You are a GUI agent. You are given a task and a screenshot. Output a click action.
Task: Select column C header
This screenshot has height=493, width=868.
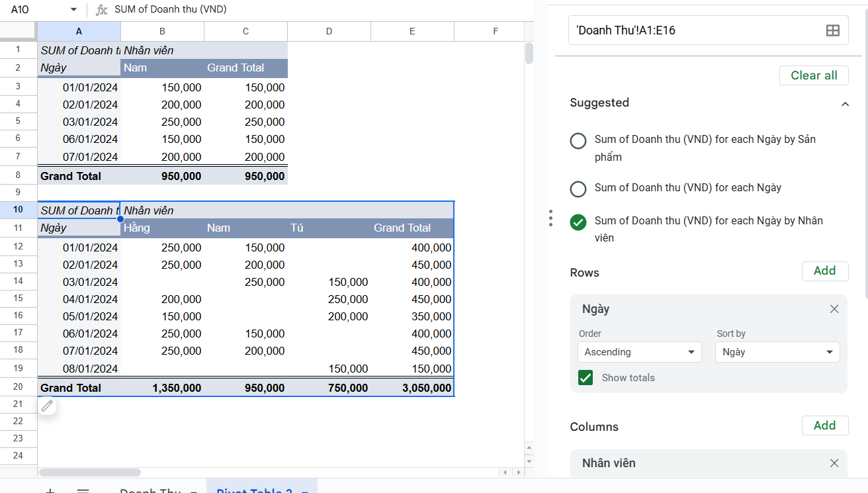(x=246, y=31)
